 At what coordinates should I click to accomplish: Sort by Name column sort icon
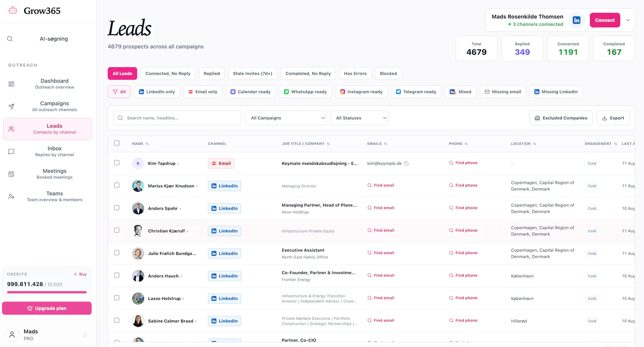click(147, 144)
